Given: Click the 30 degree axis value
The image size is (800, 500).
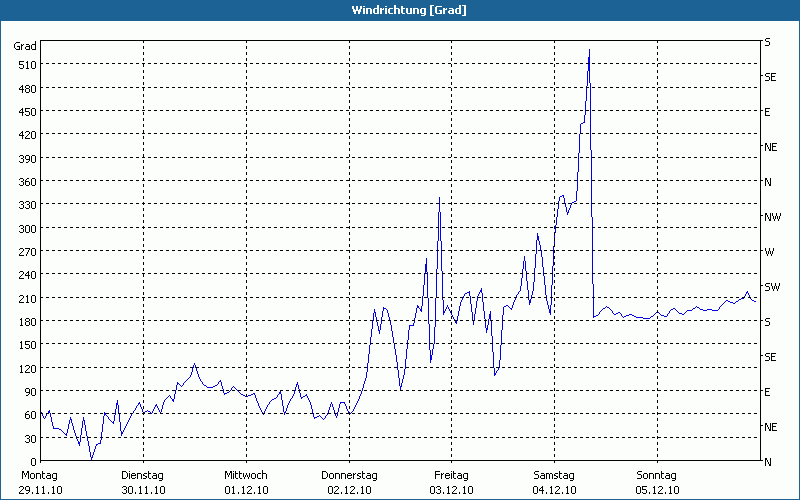Looking at the screenshot, I should (31, 438).
